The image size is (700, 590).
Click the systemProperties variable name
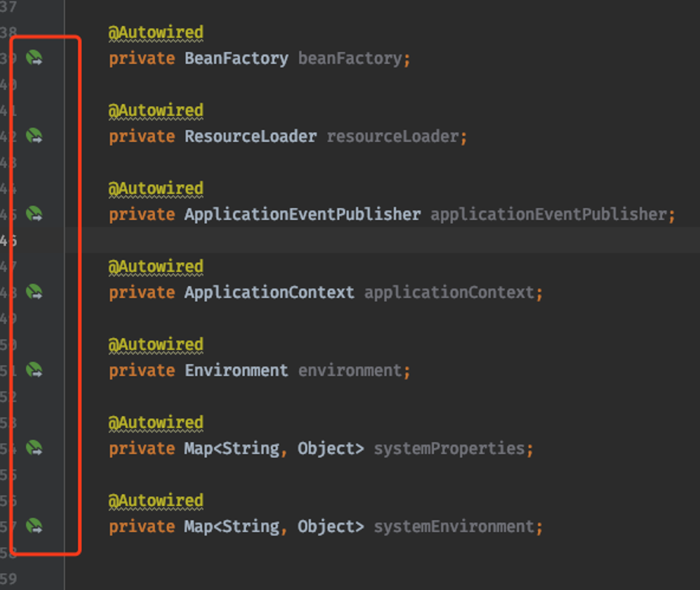449,449
